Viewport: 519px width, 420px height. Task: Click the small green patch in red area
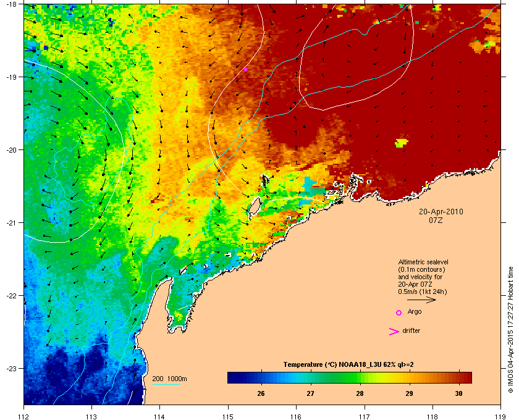[x=401, y=143]
